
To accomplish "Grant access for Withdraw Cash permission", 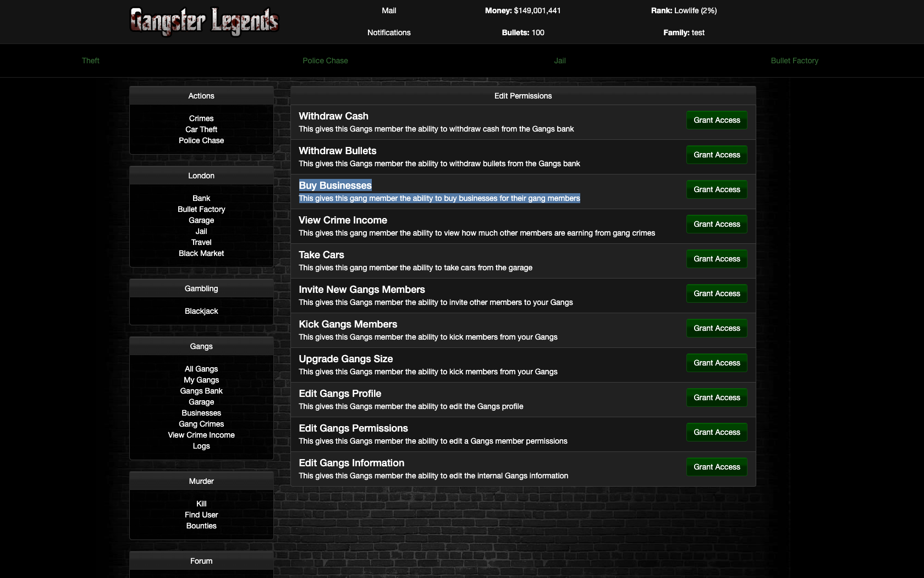I will pyautogui.click(x=716, y=120).
